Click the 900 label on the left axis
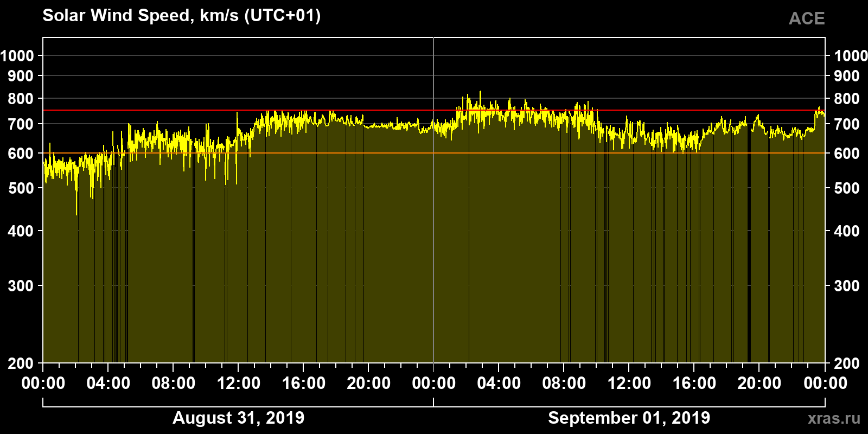 [21, 76]
